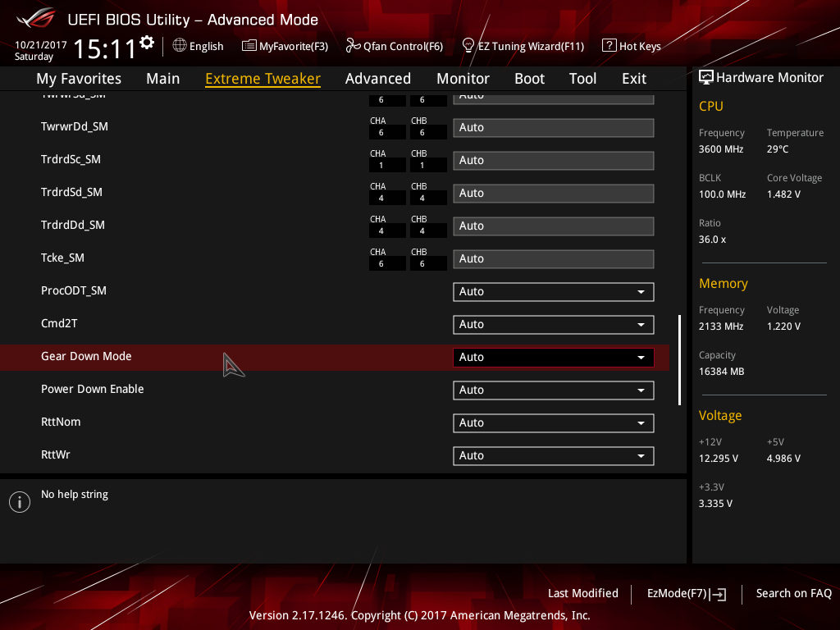
Task: Open the RttWr dropdown
Action: pos(554,456)
